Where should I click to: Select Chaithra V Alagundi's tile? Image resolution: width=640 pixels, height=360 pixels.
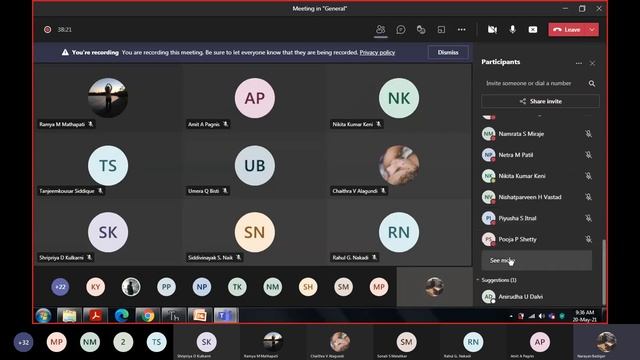pos(399,165)
